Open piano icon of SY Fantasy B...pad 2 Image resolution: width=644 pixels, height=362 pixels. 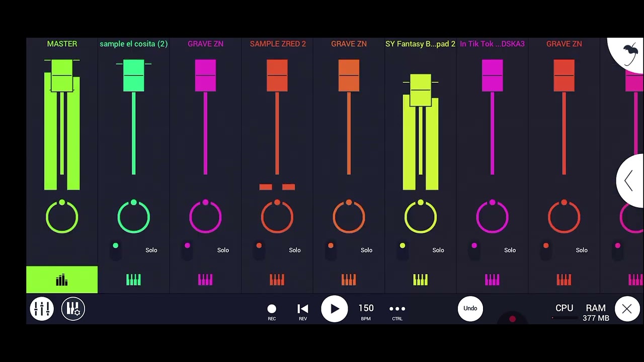[x=420, y=280]
